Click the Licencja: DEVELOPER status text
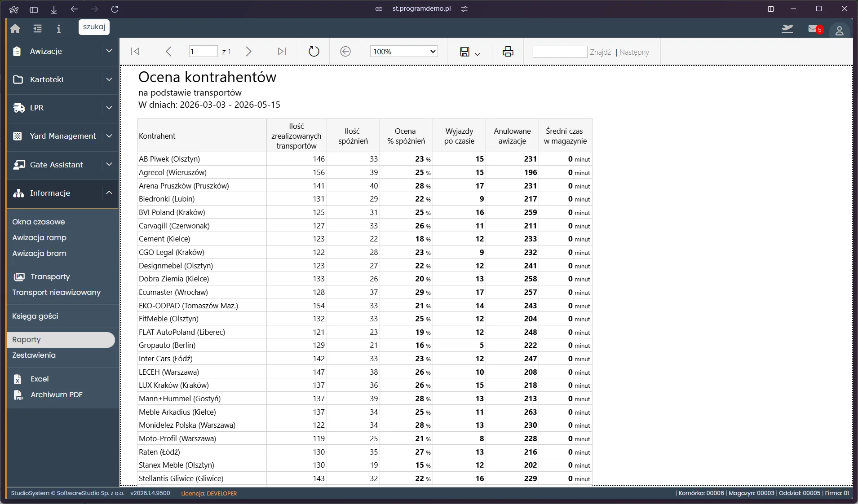This screenshot has height=504, width=858. click(x=209, y=493)
